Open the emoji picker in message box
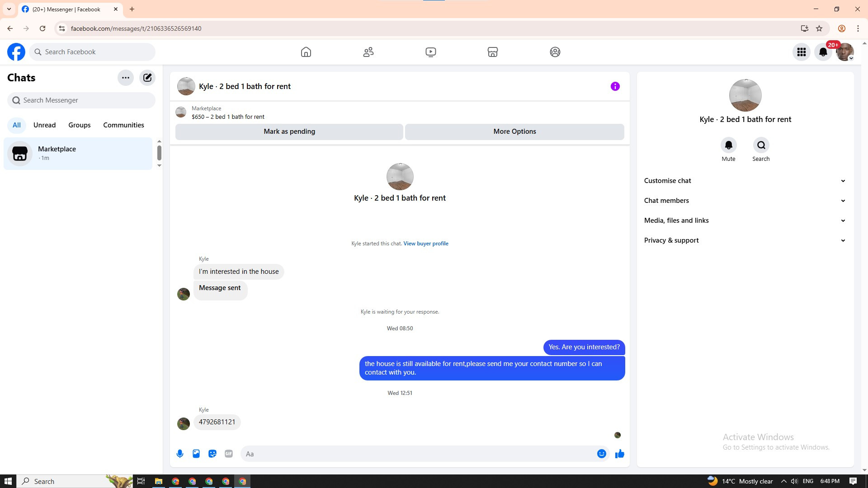Image resolution: width=868 pixels, height=488 pixels. (601, 454)
